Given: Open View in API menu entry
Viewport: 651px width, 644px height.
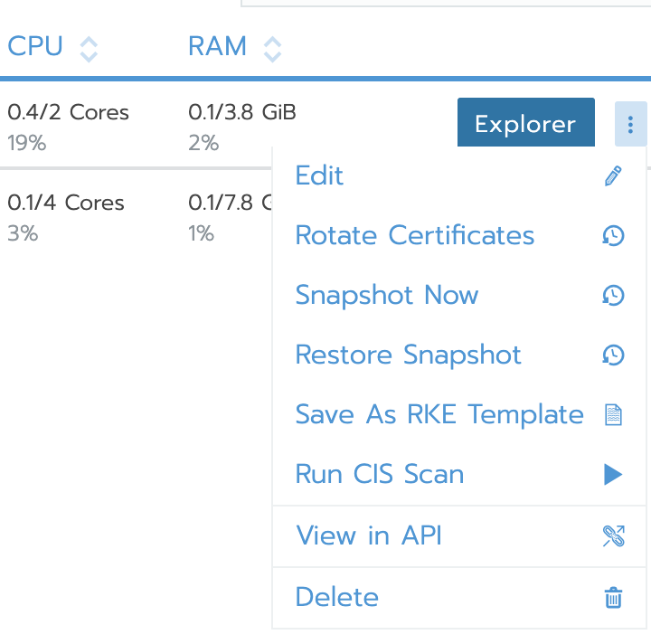Looking at the screenshot, I should point(459,535).
